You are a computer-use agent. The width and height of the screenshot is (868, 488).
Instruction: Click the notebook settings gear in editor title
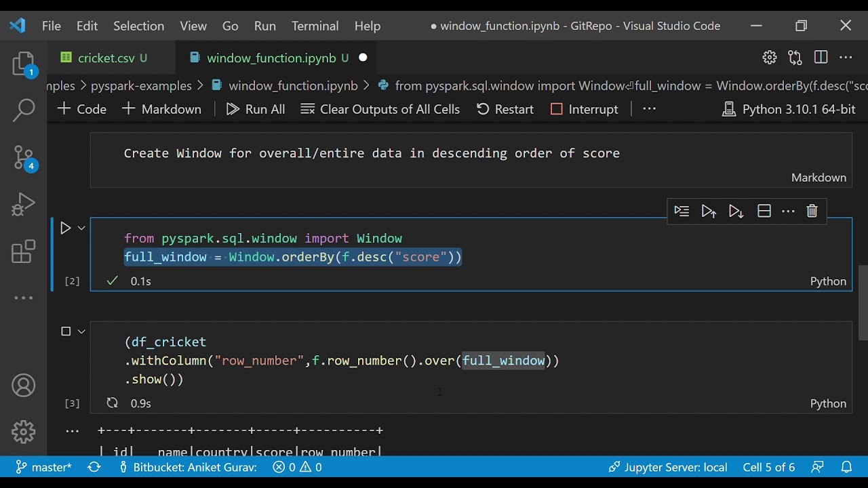click(769, 58)
